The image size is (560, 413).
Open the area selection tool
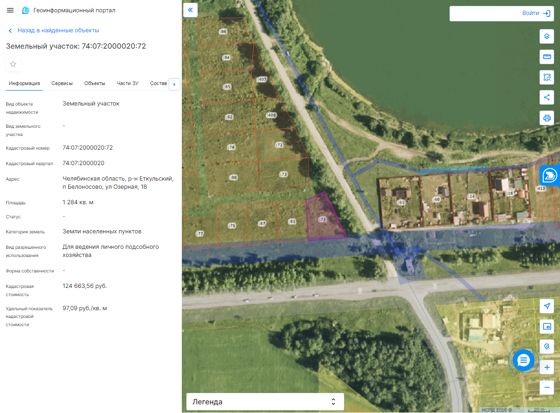tap(546, 77)
